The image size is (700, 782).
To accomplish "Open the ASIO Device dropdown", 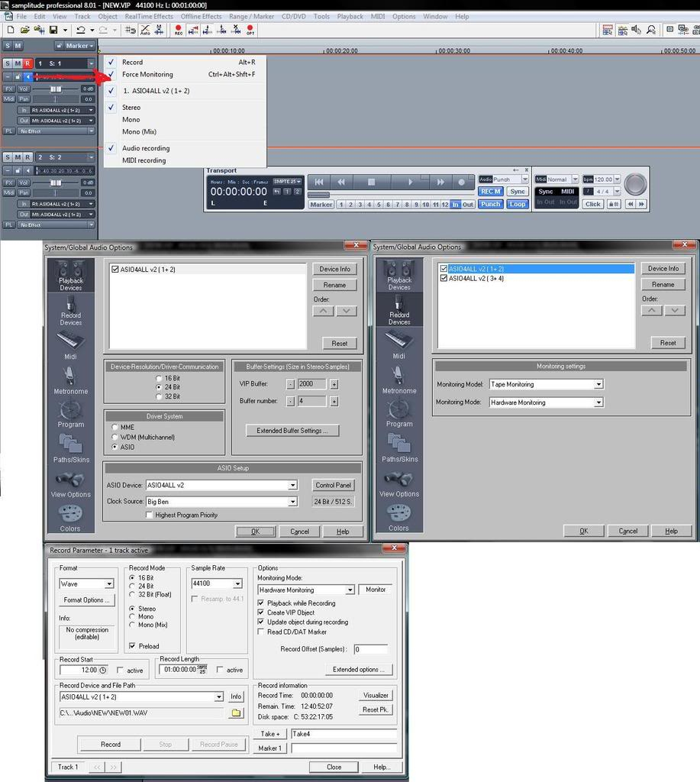I will (292, 485).
